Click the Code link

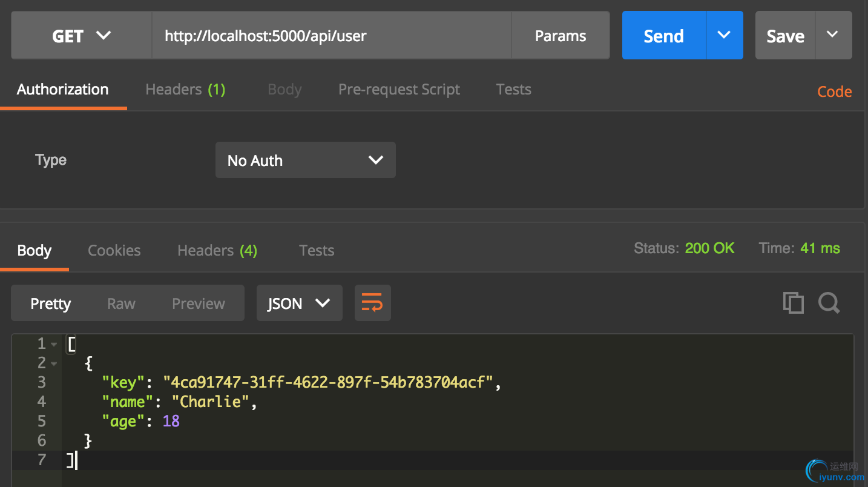pyautogui.click(x=834, y=91)
